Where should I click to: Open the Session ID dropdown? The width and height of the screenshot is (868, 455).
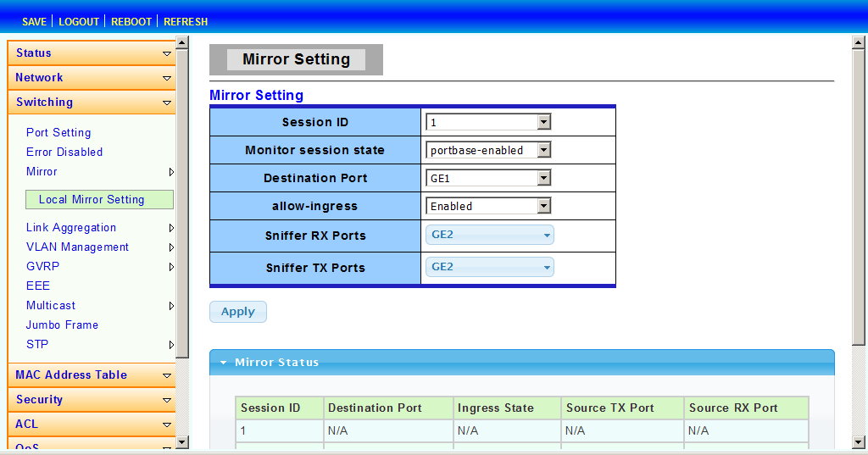coord(488,123)
